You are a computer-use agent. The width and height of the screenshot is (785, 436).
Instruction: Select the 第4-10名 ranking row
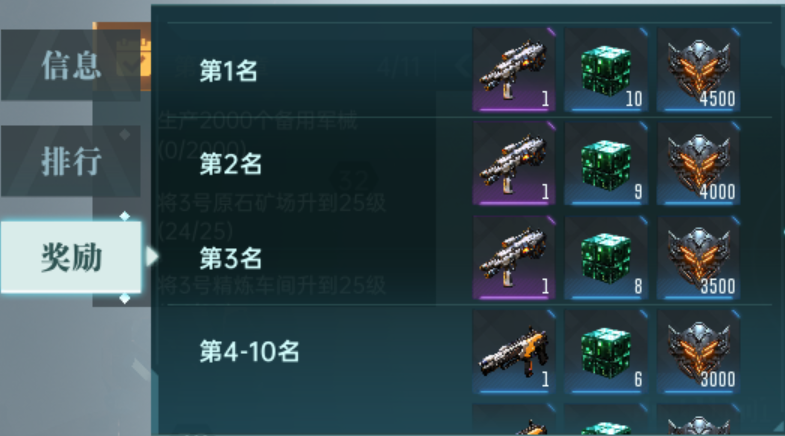click(470, 351)
